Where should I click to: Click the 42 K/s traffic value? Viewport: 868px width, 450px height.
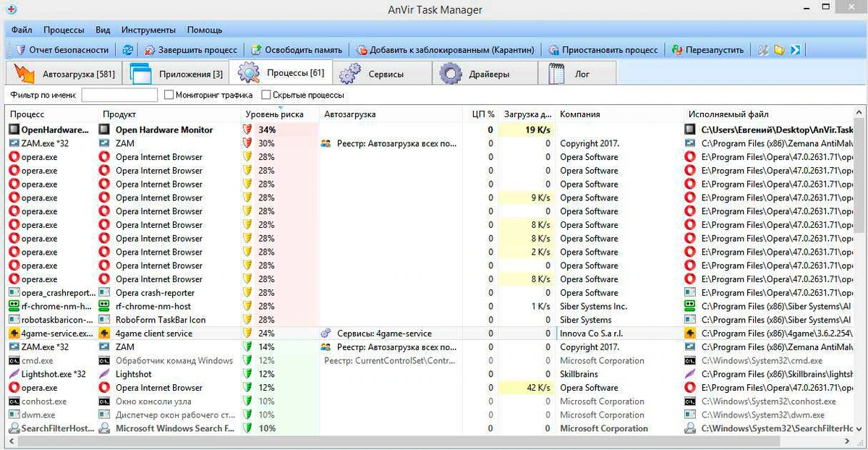(x=537, y=388)
